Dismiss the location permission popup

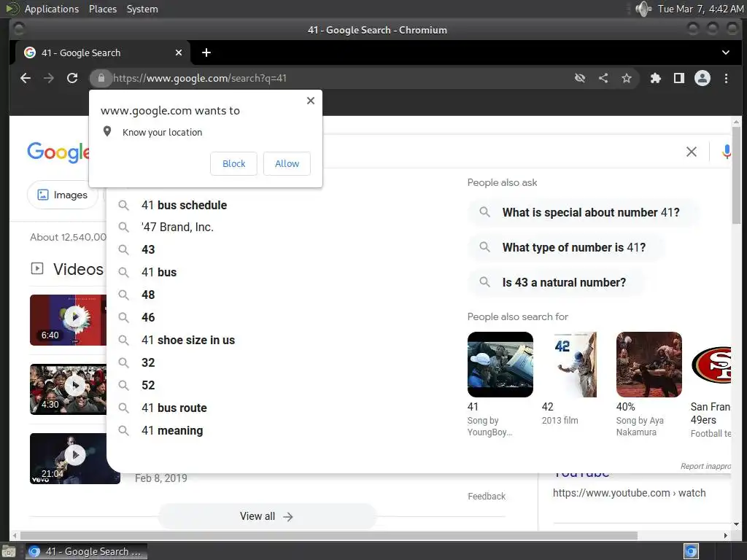[311, 101]
